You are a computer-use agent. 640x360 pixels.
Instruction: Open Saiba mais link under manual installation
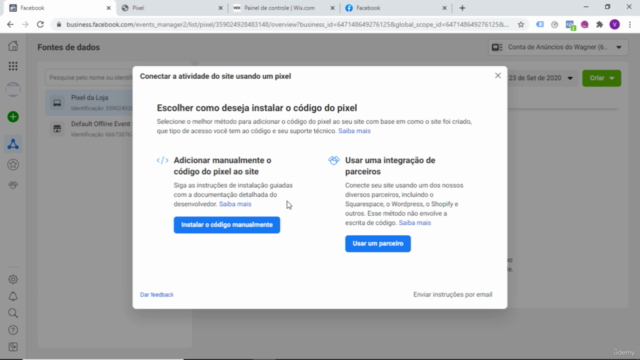[x=235, y=204]
